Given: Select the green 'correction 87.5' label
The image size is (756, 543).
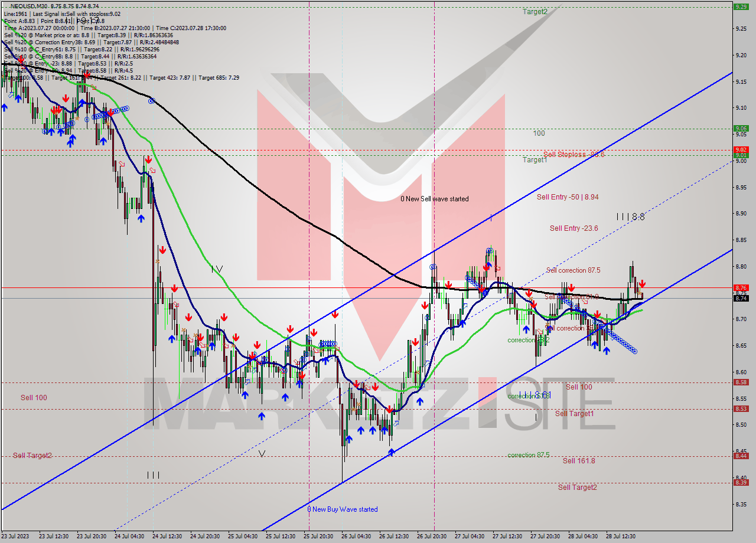Looking at the screenshot, I should pyautogui.click(x=529, y=454).
